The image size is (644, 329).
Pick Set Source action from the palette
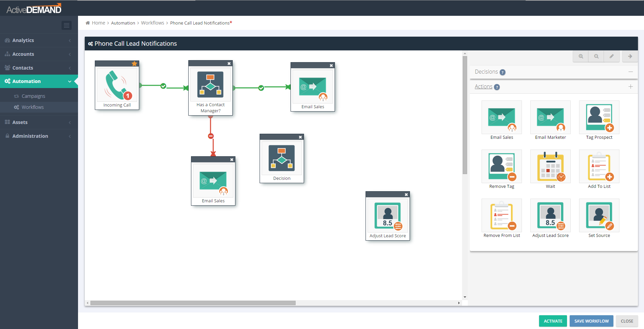click(599, 218)
